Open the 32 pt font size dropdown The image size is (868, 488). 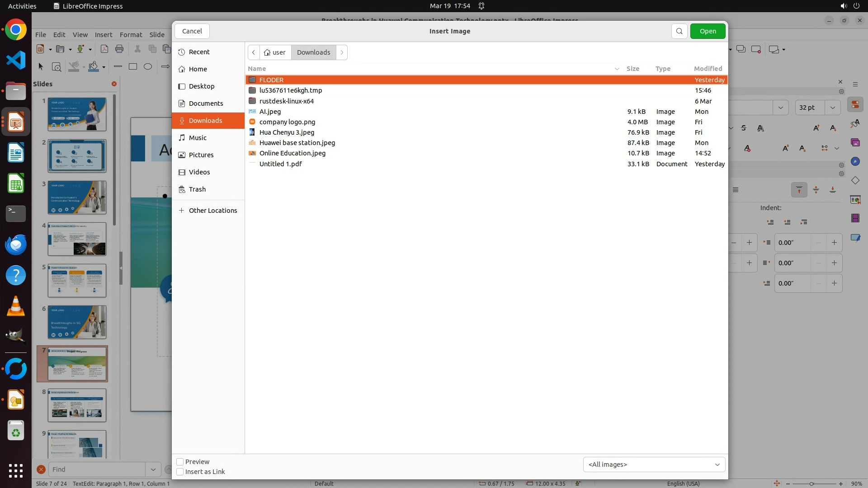click(x=832, y=108)
